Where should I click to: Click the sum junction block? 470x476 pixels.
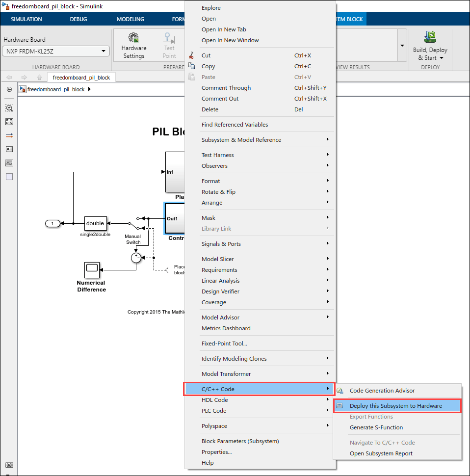(136, 258)
